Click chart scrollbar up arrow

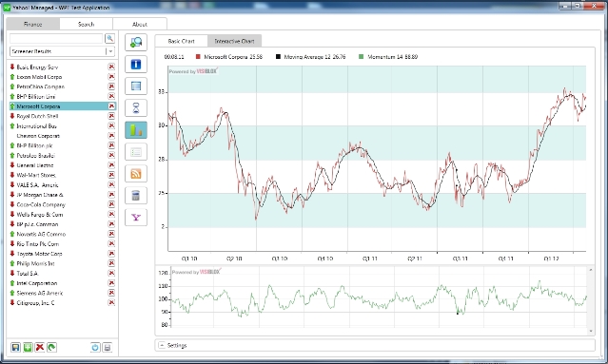[x=591, y=270]
